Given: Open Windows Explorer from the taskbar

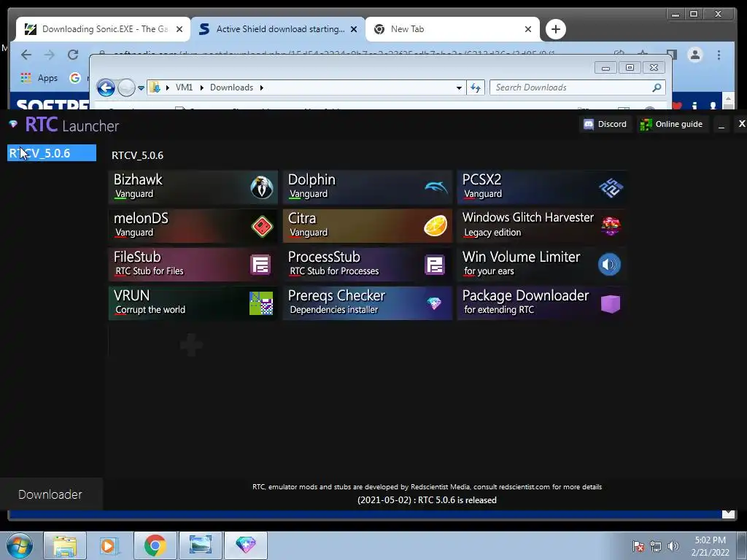Looking at the screenshot, I should [65, 545].
